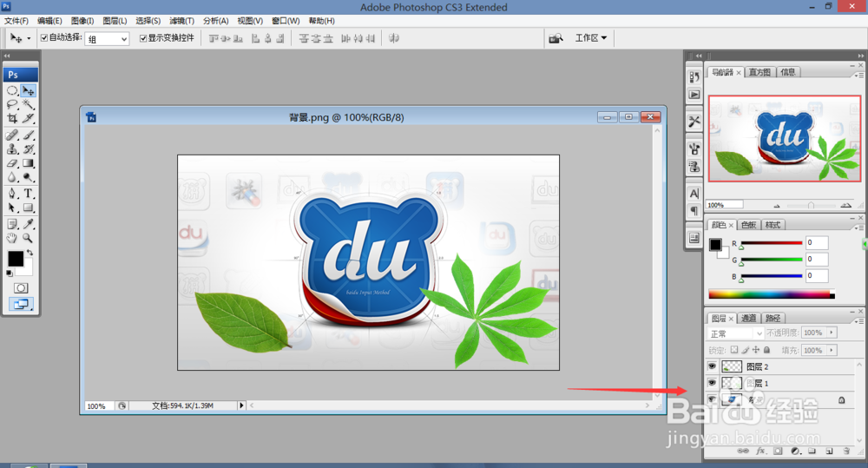Open the 工作区 workspace dropdown

coord(590,37)
